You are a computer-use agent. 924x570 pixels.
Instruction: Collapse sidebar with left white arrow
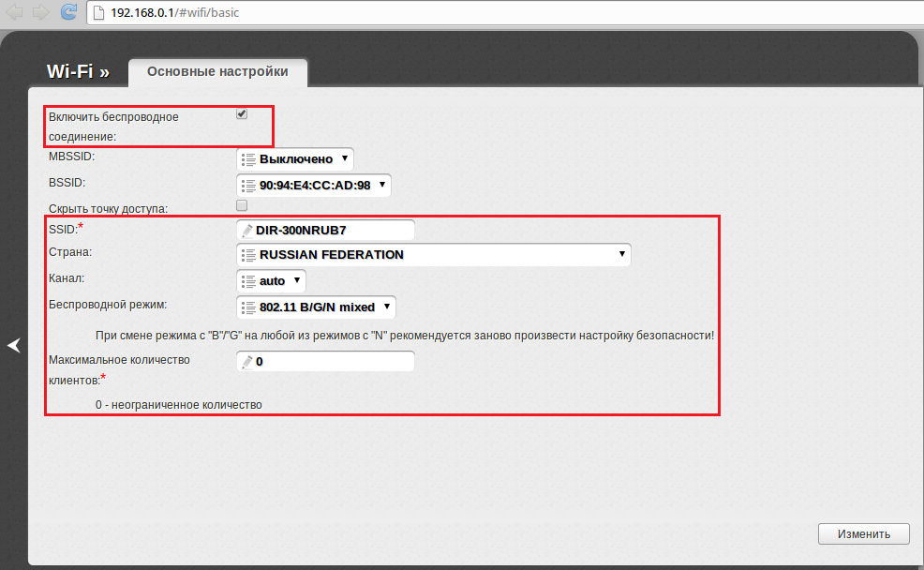(13, 345)
